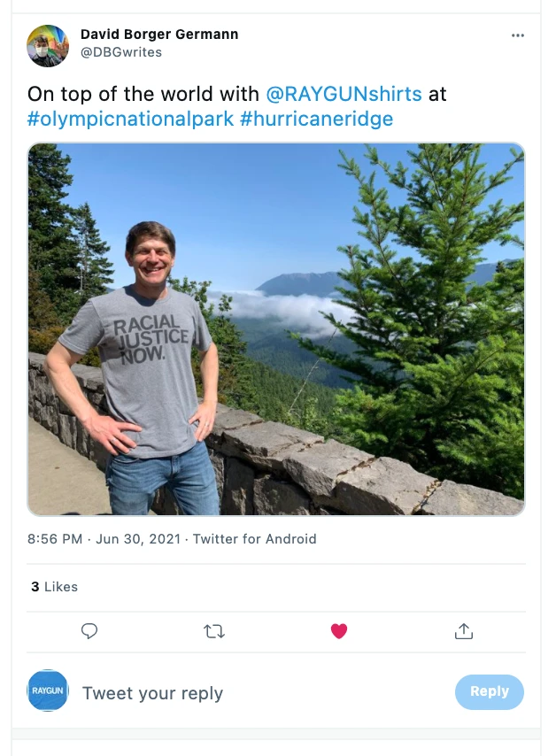Click the reply speech bubble icon
Viewport: 556px width, 756px height.
(x=89, y=631)
